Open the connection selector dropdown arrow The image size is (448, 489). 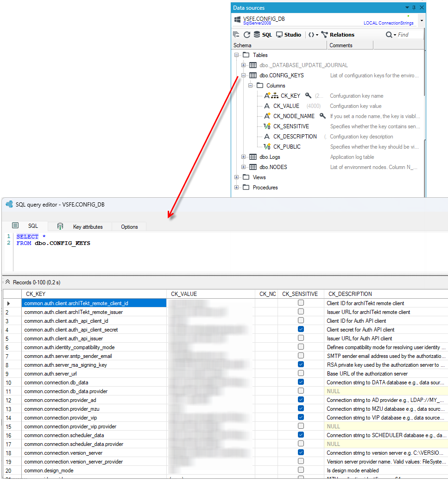422,20
